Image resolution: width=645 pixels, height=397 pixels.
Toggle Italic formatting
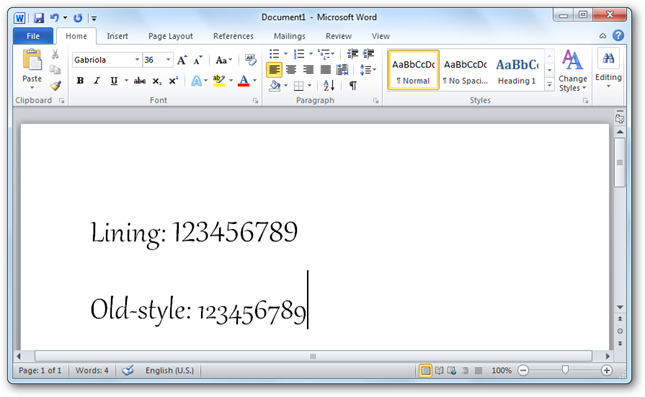[97, 81]
